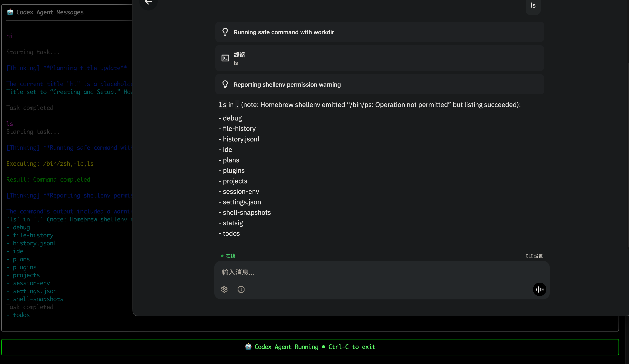Click the exclamation info icon below input
Viewport: 629px width, 364px height.
click(241, 289)
